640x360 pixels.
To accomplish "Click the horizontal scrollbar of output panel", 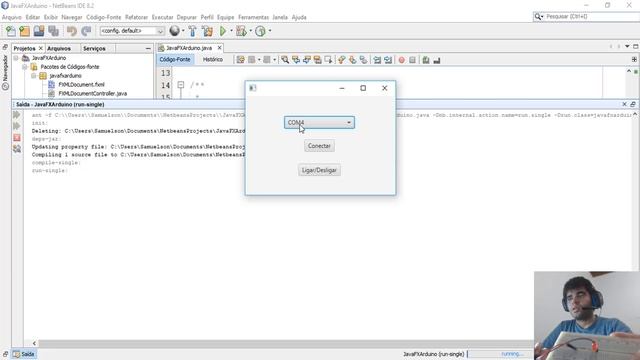I will coord(286,344).
